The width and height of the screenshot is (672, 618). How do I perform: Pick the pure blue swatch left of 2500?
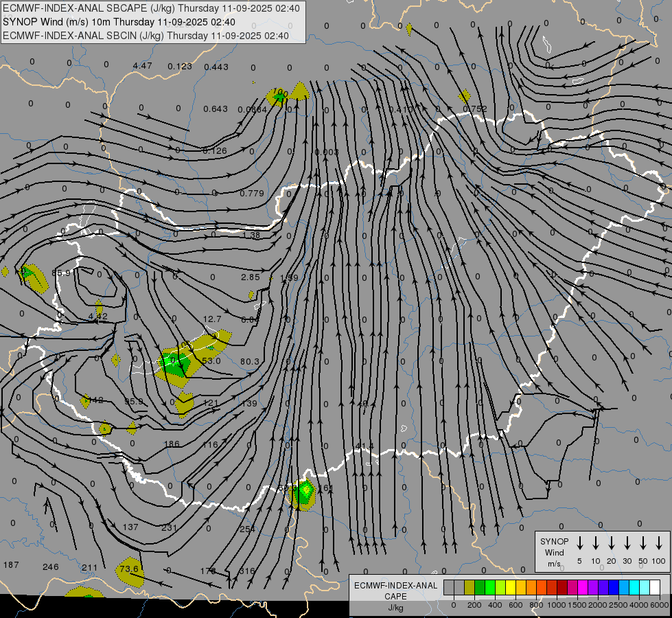point(613,588)
